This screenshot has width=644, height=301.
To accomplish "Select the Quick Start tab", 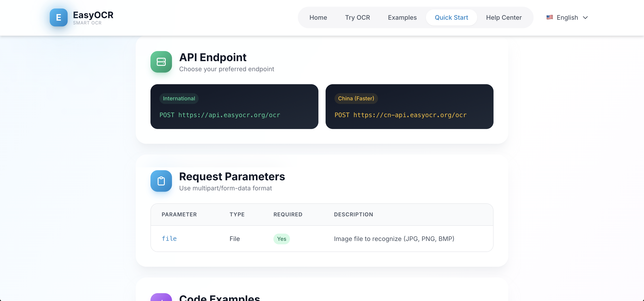I will 451,17.
